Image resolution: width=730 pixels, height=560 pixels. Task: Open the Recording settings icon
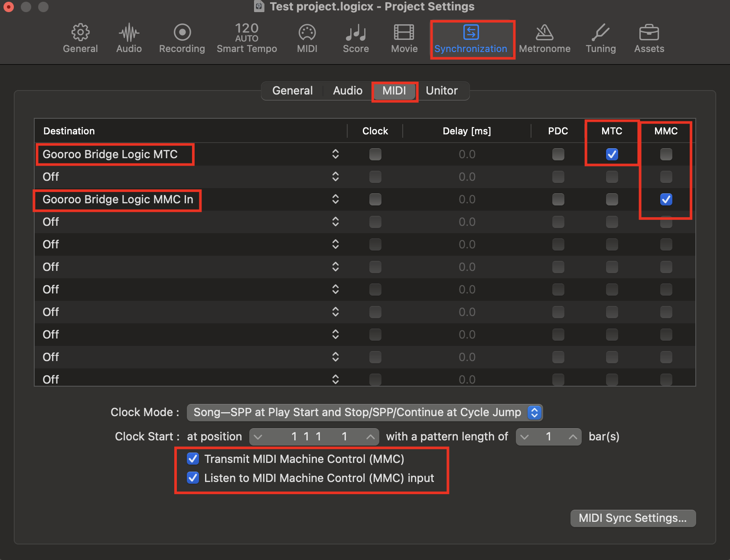coord(182,32)
